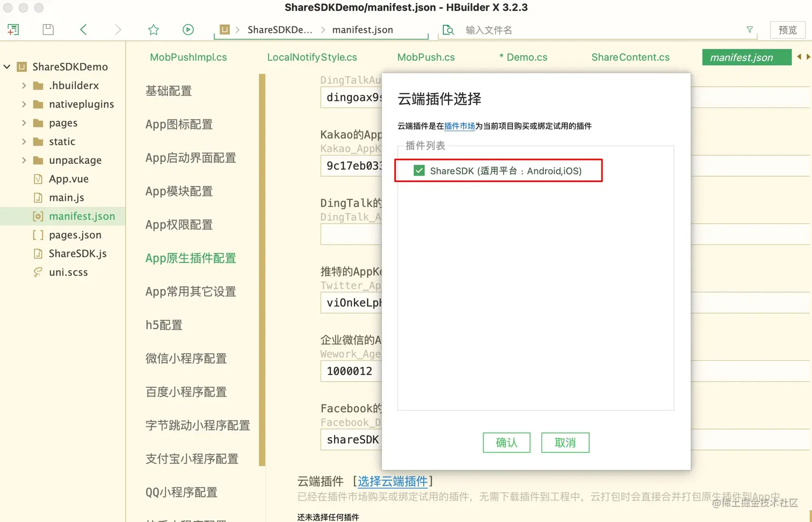Screen dimensions: 812x522
Task: Uncheck the ShareSDK plugin checkbox
Action: (x=419, y=171)
